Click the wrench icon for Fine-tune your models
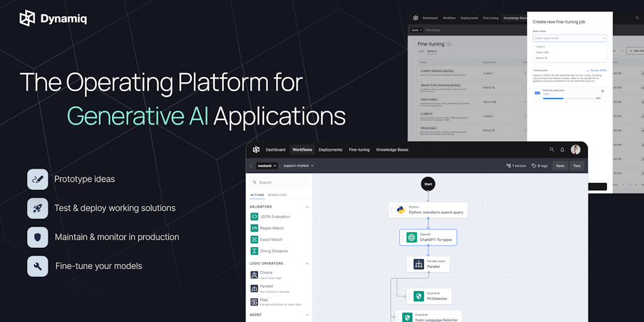This screenshot has height=322, width=644. tap(38, 266)
